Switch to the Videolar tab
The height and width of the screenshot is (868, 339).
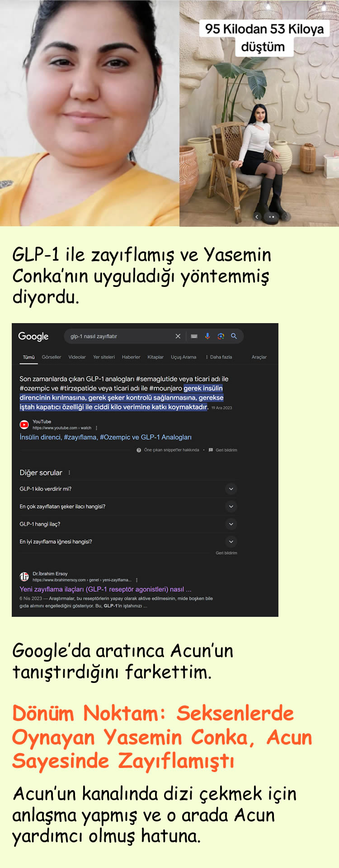(x=77, y=357)
